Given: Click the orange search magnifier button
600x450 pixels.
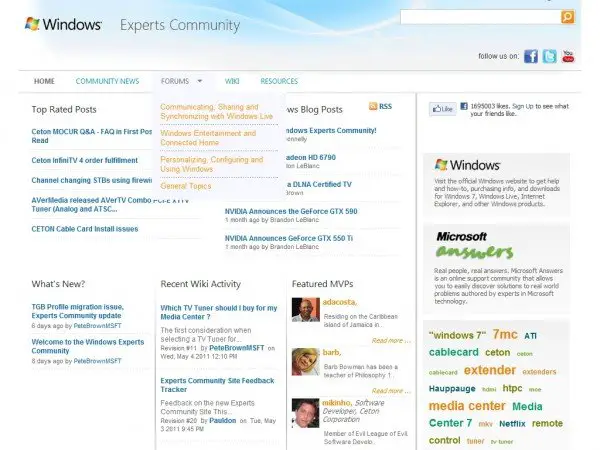Looking at the screenshot, I should tap(567, 17).
